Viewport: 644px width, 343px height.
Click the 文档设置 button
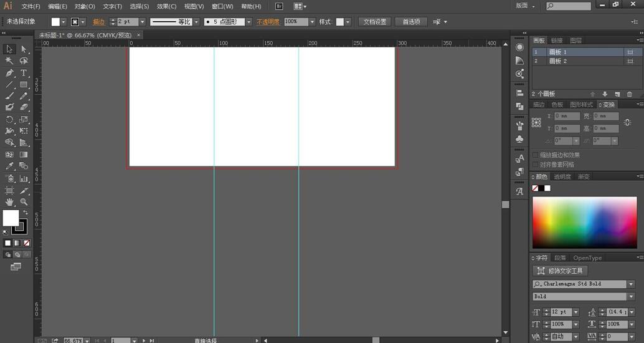tap(374, 22)
